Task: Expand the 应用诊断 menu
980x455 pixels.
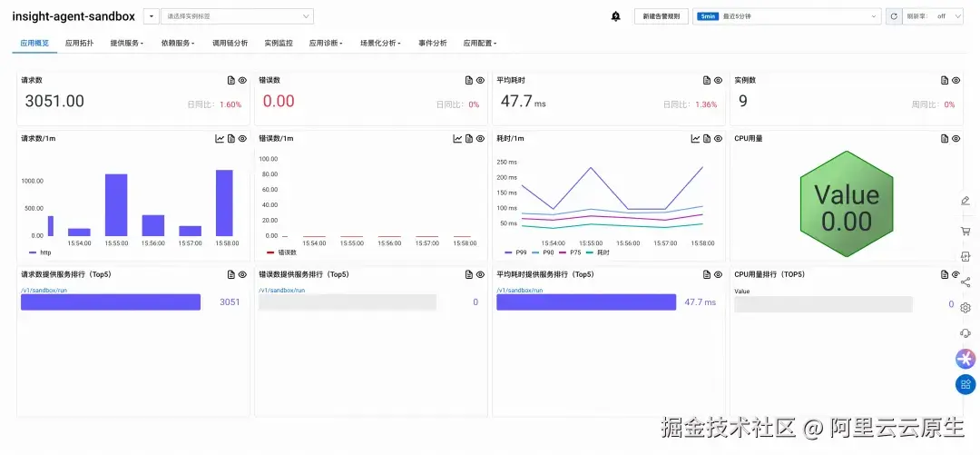Action: [x=326, y=44]
